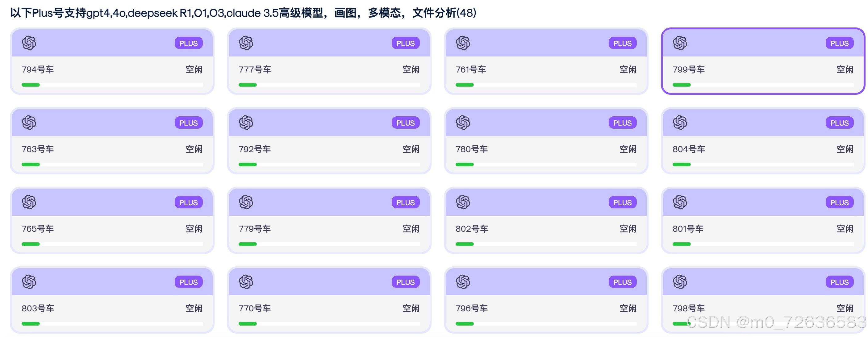Viewport: 868px width, 337px height.
Task: Click the OpenAI logo on the 777号车 card
Action: [246, 43]
